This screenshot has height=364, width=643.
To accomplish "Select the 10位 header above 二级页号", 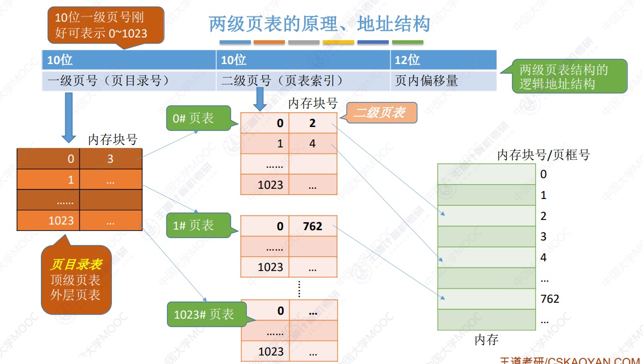I will click(303, 60).
